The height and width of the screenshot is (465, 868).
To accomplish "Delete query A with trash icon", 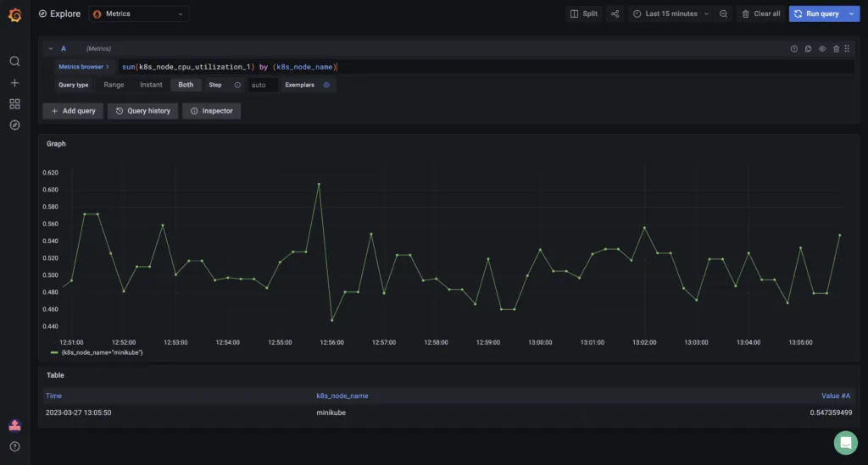I will pyautogui.click(x=836, y=48).
